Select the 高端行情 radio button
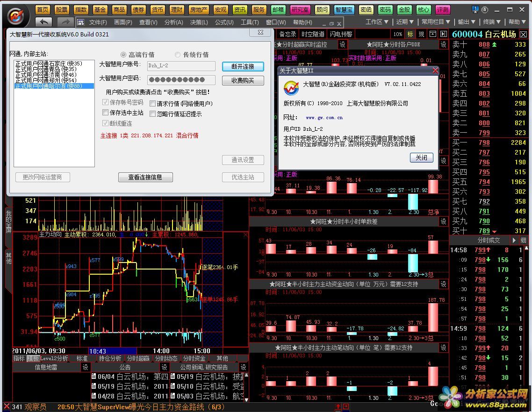532x412 pixels. [123, 55]
